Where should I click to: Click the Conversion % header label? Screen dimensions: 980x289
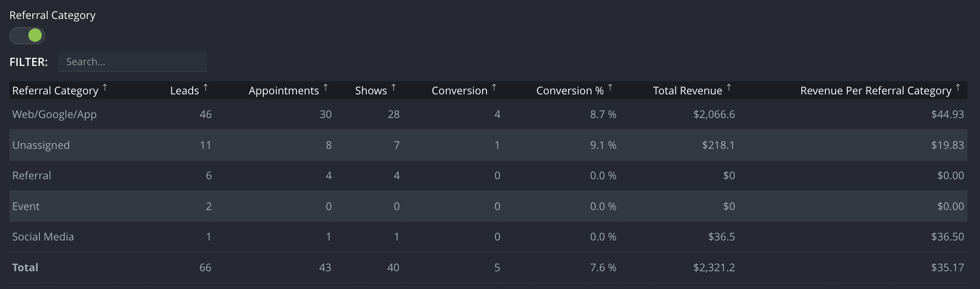coord(570,91)
